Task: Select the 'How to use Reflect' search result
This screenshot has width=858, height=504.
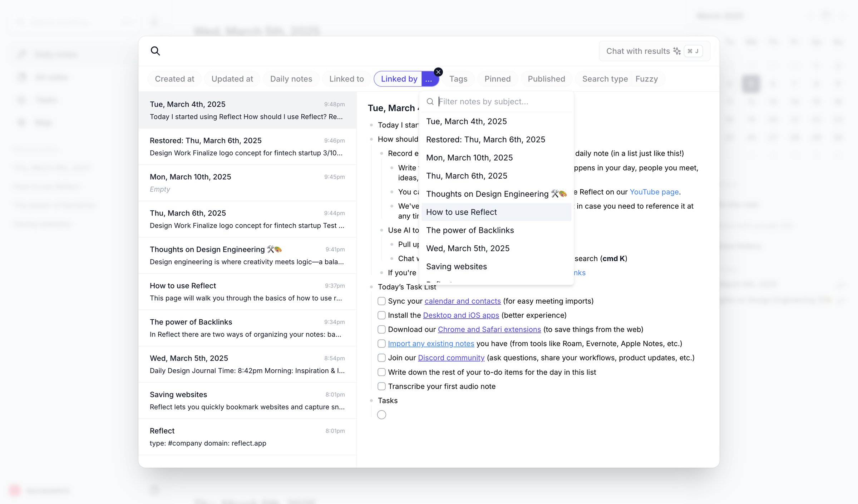Action: 247,292
